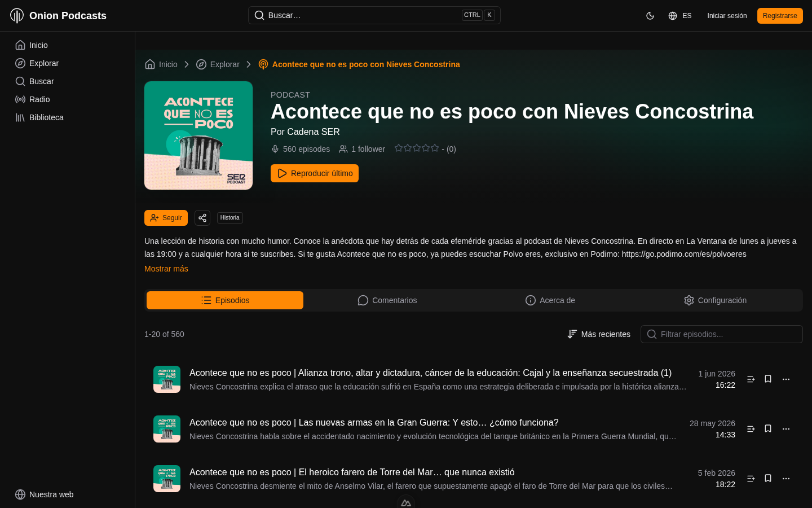Image resolution: width=812 pixels, height=508 pixels.
Task: Bookmark the Cajal episode
Action: [x=768, y=379]
